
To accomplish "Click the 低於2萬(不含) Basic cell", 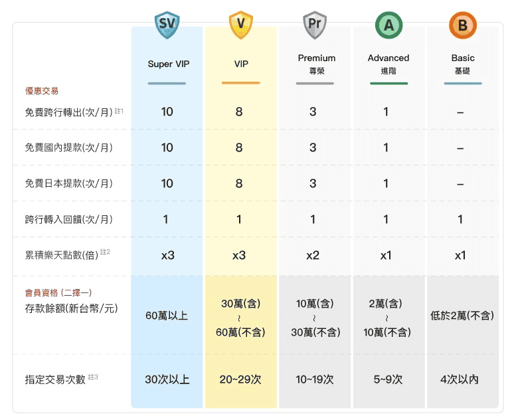I will [x=462, y=316].
